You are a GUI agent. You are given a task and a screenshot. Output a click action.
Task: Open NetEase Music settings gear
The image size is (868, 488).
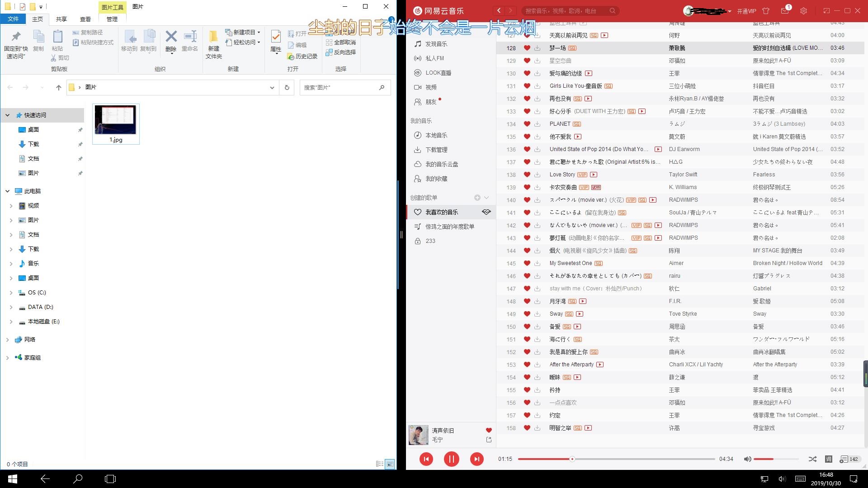pos(804,10)
